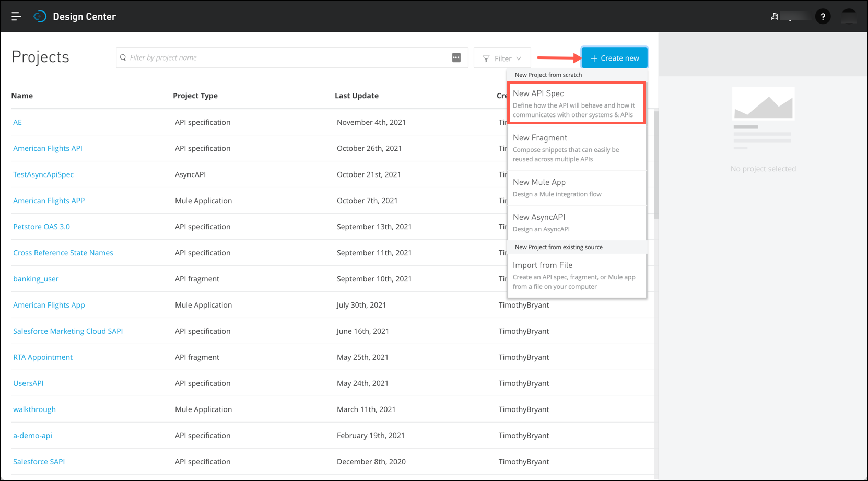Click the organization building icon

click(775, 17)
